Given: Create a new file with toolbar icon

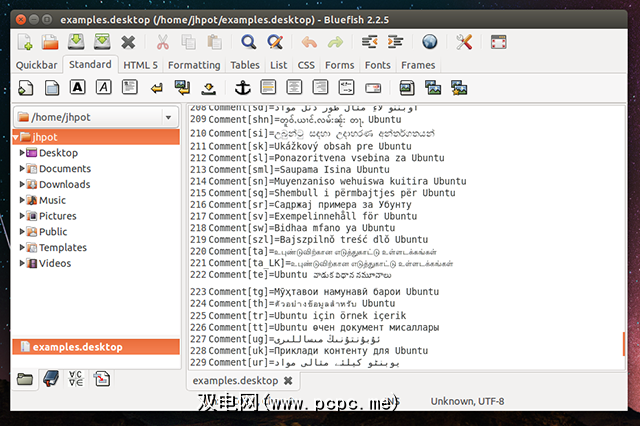Looking at the screenshot, I should click(x=25, y=42).
